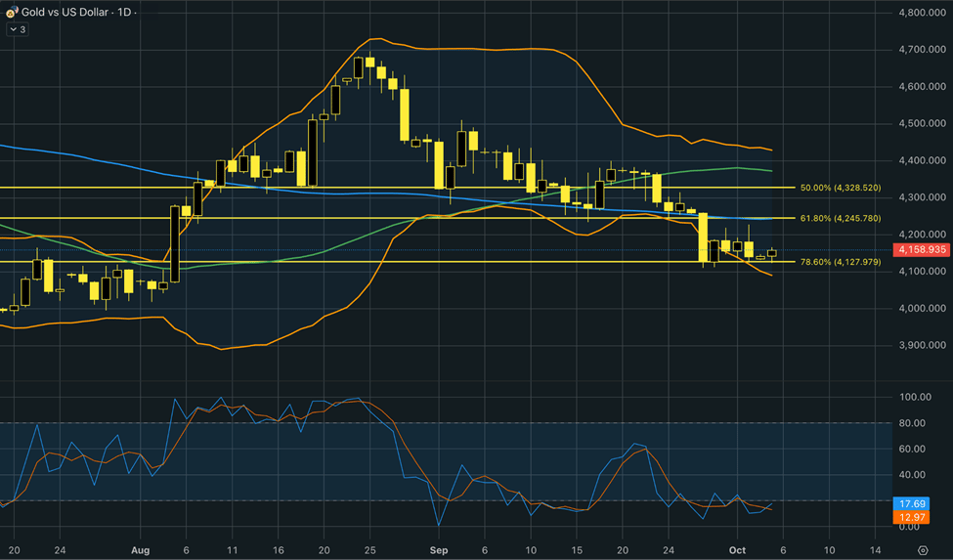Click the 4,600.000 price axis label

pos(922,86)
